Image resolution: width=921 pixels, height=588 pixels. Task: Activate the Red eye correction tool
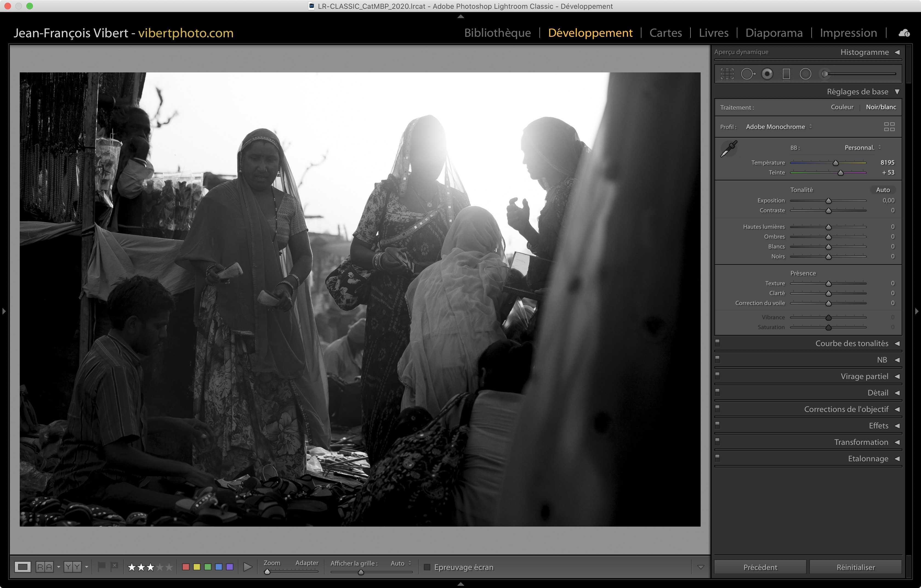click(767, 74)
